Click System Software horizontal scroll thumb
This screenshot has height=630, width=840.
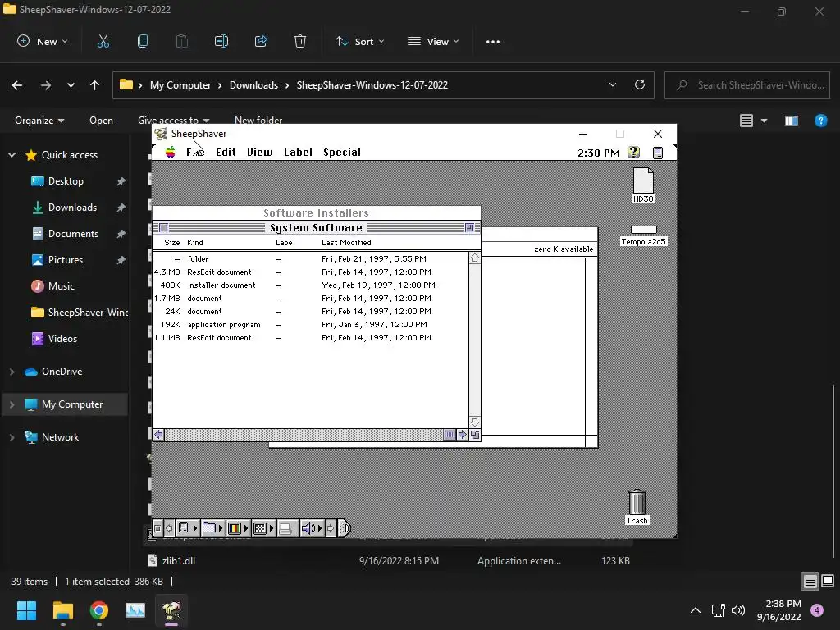(450, 435)
